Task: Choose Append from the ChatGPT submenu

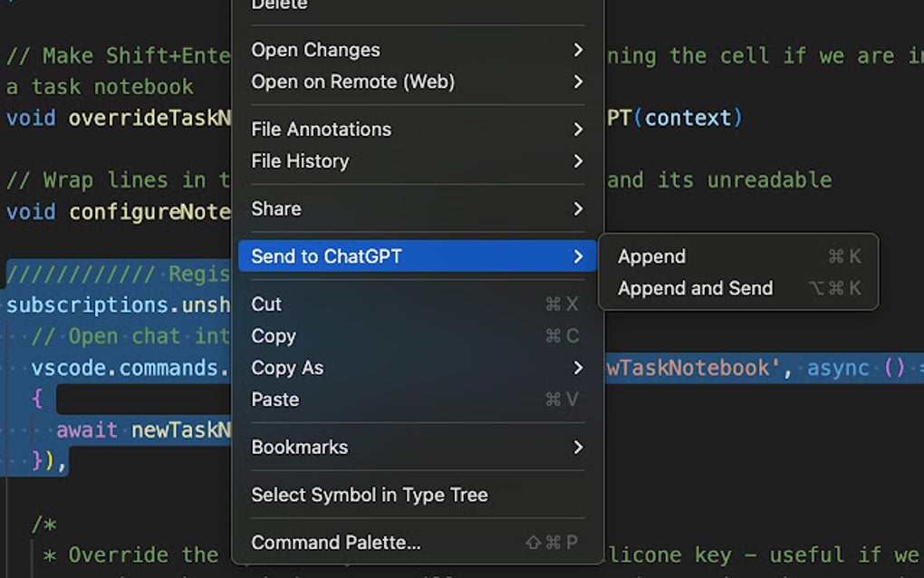Action: (x=650, y=256)
